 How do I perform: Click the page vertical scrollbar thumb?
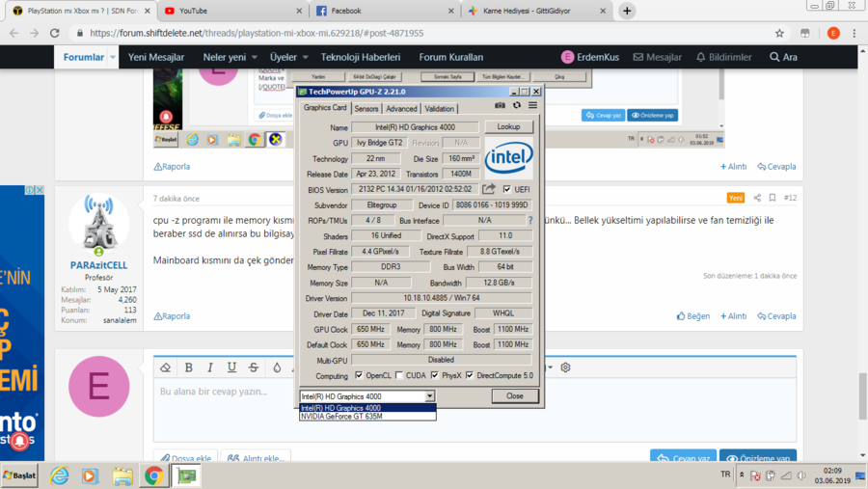tap(863, 396)
